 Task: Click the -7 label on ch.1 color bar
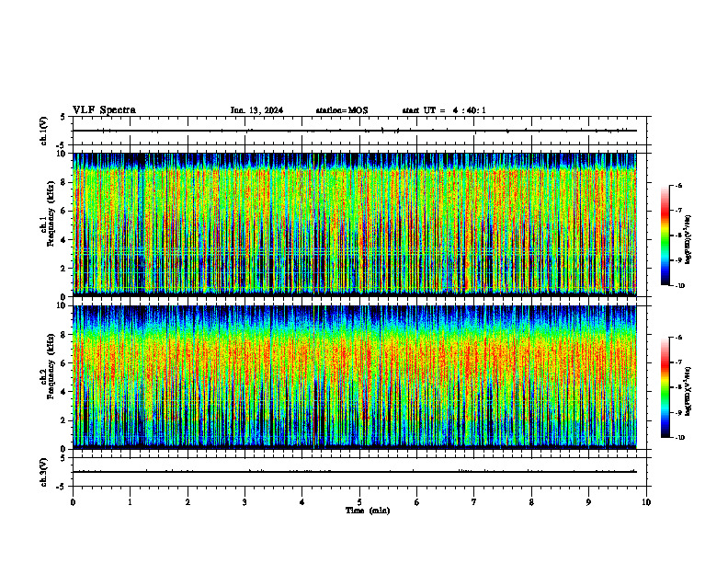(x=678, y=211)
